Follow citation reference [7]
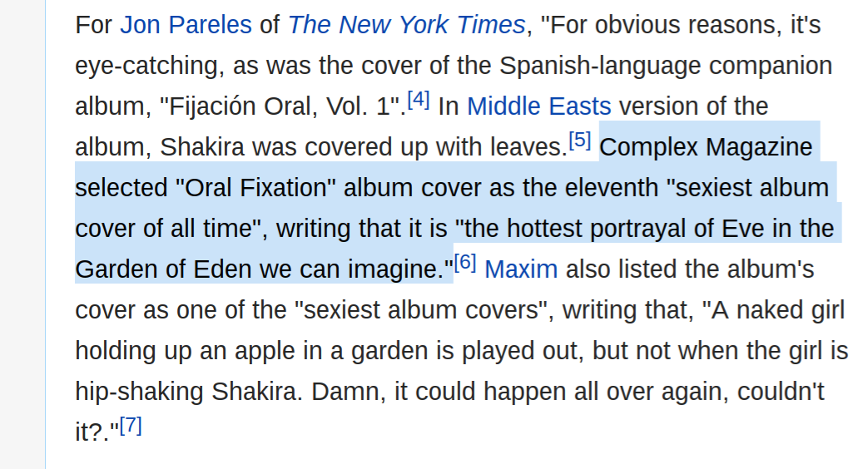 131,425
